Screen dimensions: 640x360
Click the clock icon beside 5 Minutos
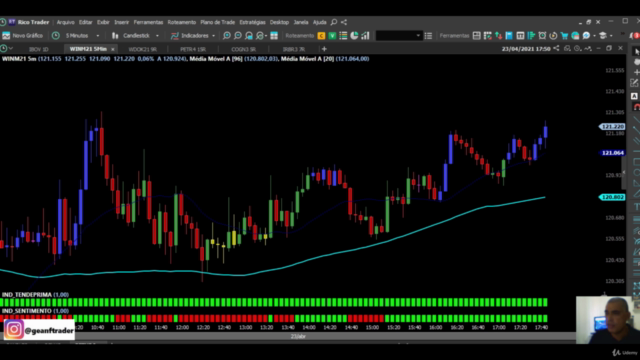(56, 36)
